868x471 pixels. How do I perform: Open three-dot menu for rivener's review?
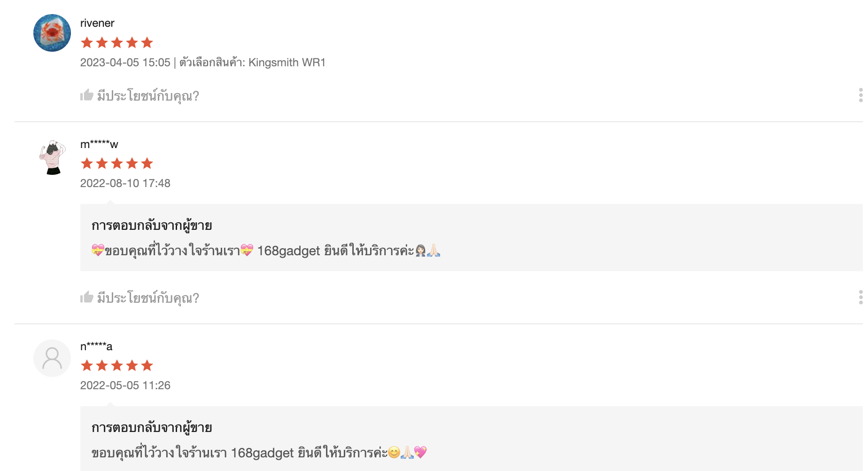tap(860, 95)
